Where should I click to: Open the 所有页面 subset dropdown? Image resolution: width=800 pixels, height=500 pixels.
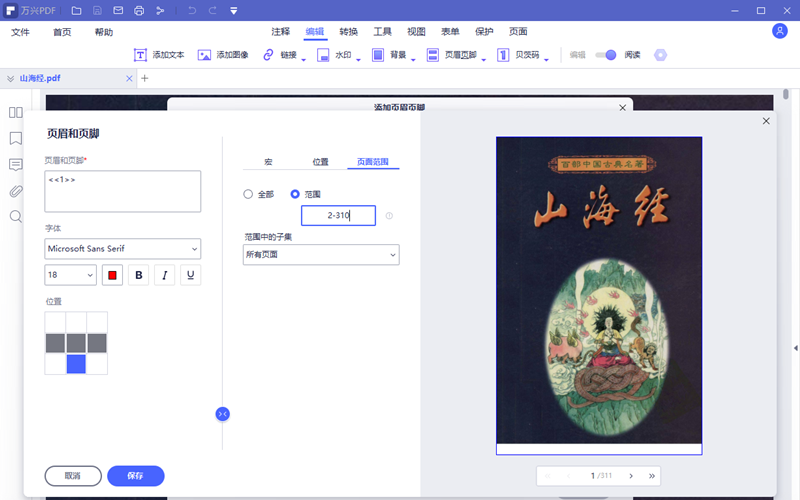321,255
